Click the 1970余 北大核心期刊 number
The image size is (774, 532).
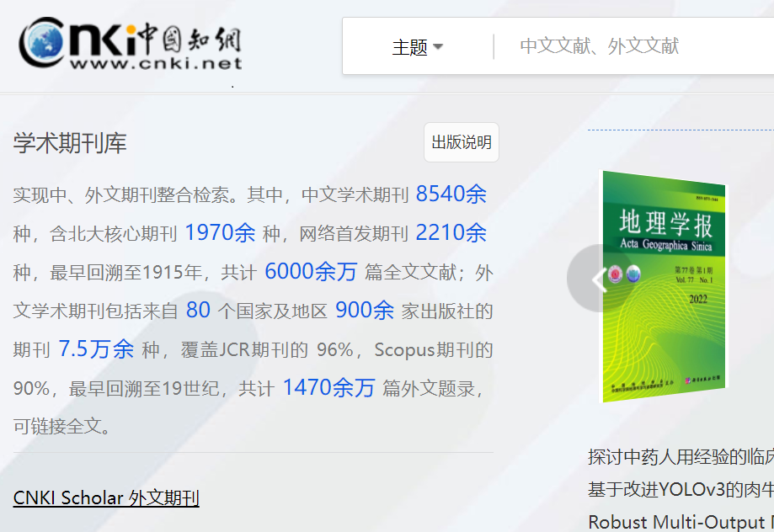pyautogui.click(x=220, y=233)
